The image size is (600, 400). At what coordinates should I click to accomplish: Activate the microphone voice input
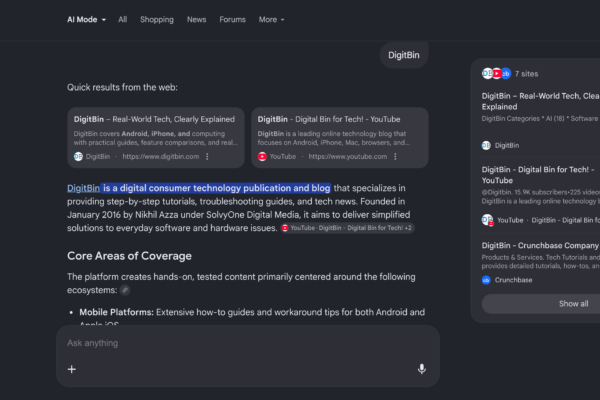tap(422, 369)
